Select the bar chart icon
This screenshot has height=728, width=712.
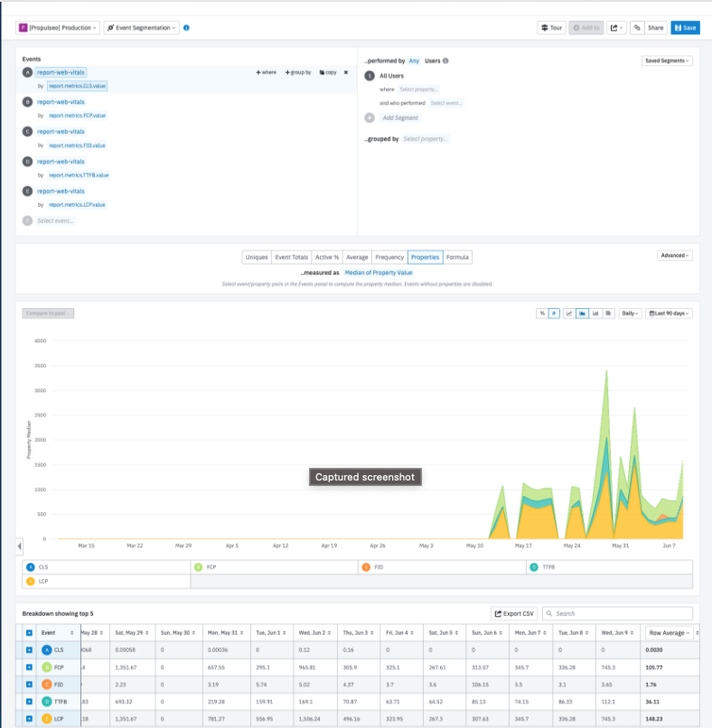pyautogui.click(x=595, y=313)
